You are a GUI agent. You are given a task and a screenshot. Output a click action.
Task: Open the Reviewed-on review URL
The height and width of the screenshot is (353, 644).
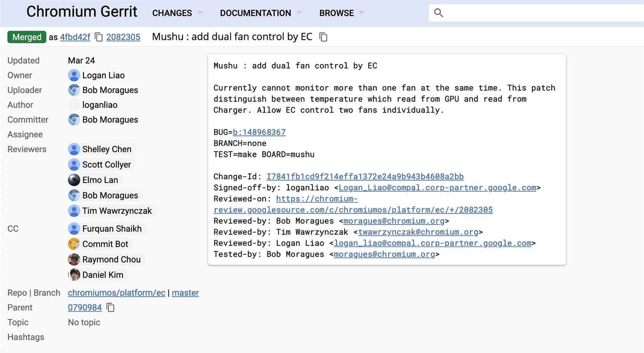[353, 204]
